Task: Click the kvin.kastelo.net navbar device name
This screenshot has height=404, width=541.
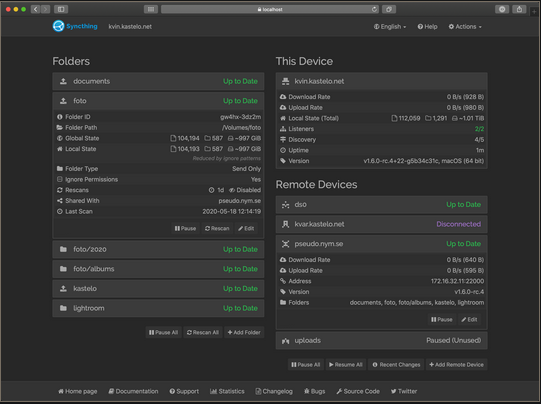Action: pos(130,27)
